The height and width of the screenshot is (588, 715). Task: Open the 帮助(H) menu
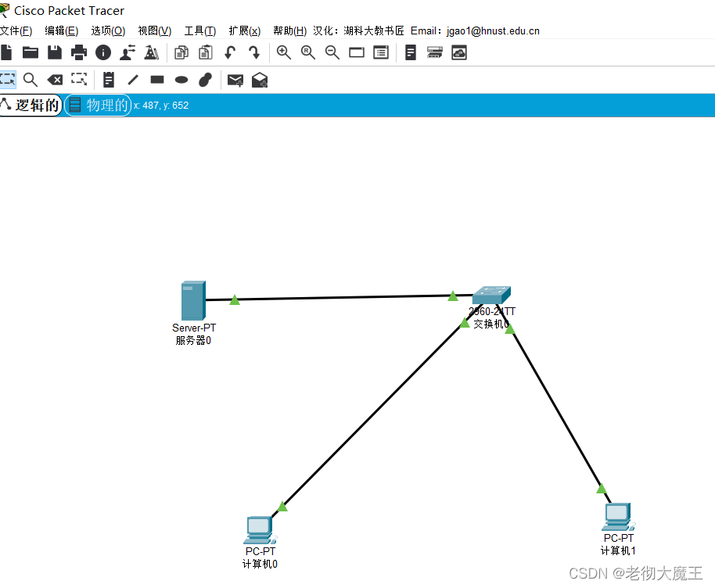click(290, 30)
